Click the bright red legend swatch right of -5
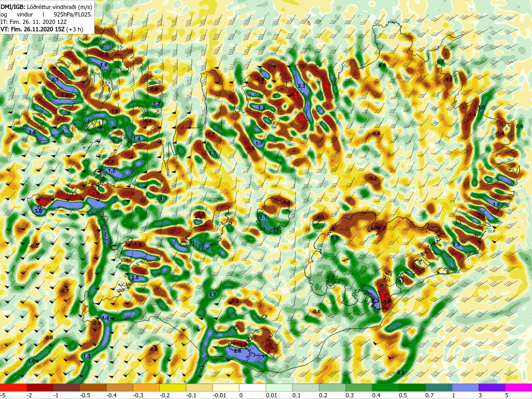Viewport: 532px width, 399px height. [13, 387]
